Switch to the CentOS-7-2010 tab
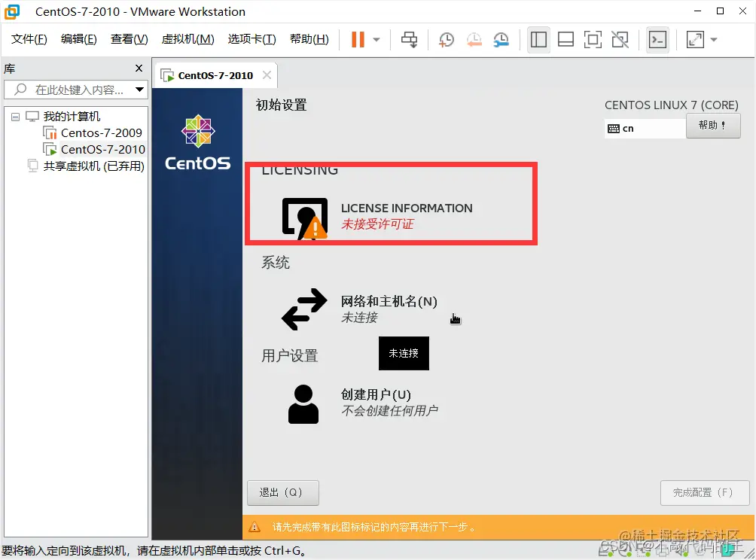756x560 pixels. tap(215, 76)
